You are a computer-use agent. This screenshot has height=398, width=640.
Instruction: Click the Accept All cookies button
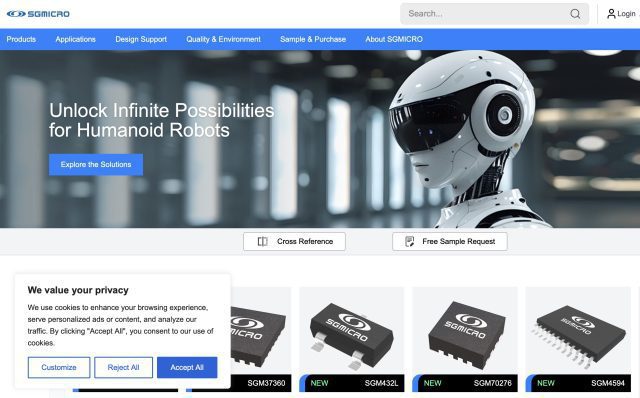point(187,367)
